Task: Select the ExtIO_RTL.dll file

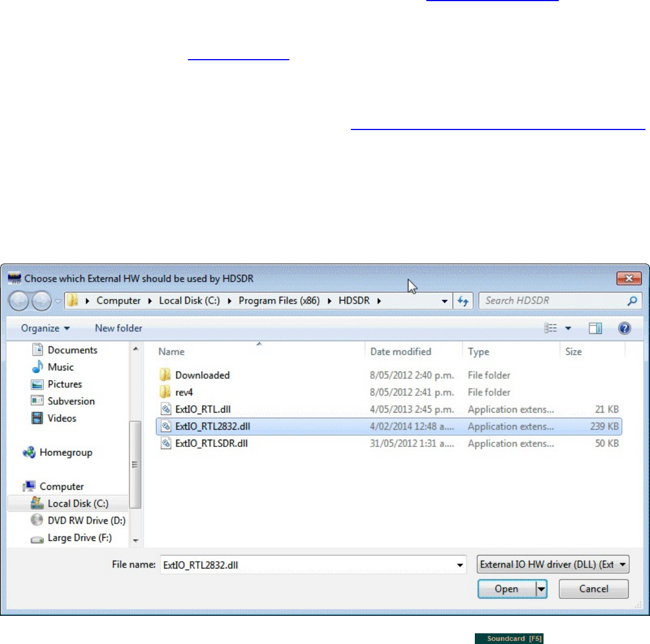Action: [203, 409]
